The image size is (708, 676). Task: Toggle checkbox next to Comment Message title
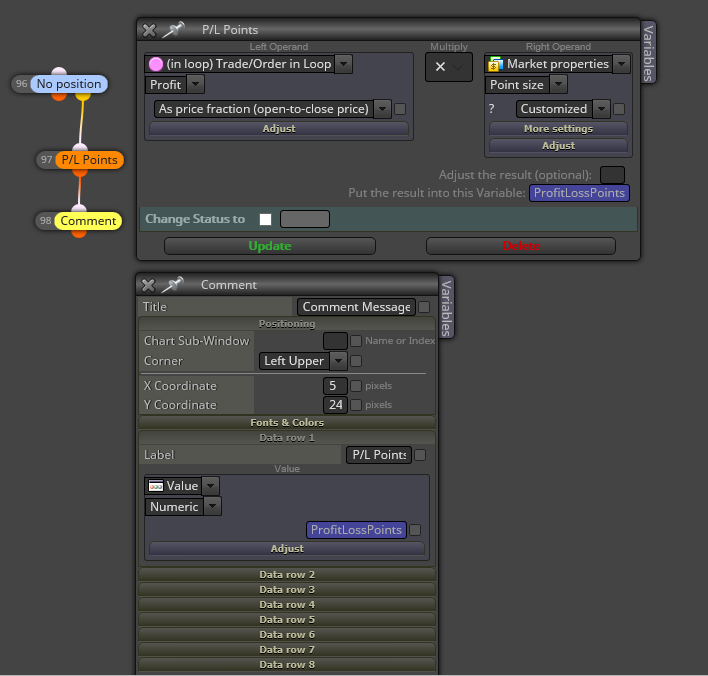tap(424, 307)
